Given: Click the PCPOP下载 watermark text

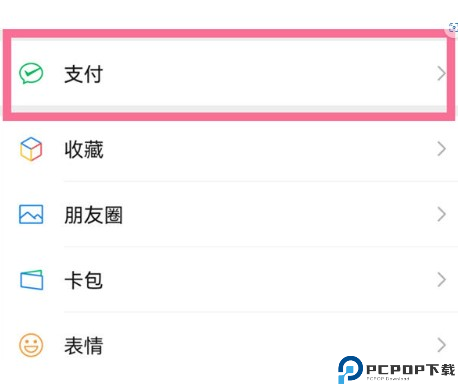Looking at the screenshot, I should 411,370.
